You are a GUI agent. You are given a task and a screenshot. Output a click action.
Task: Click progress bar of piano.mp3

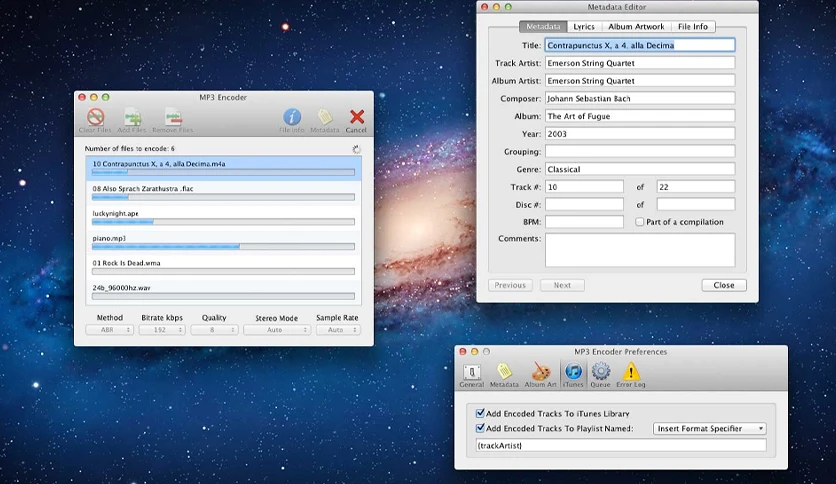223,247
